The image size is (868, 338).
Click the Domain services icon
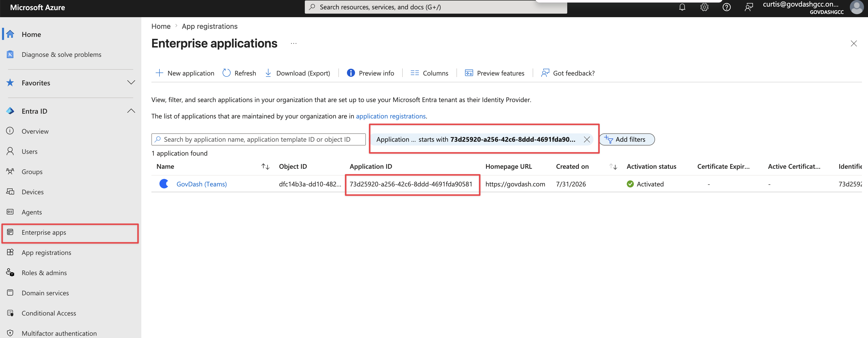click(10, 293)
